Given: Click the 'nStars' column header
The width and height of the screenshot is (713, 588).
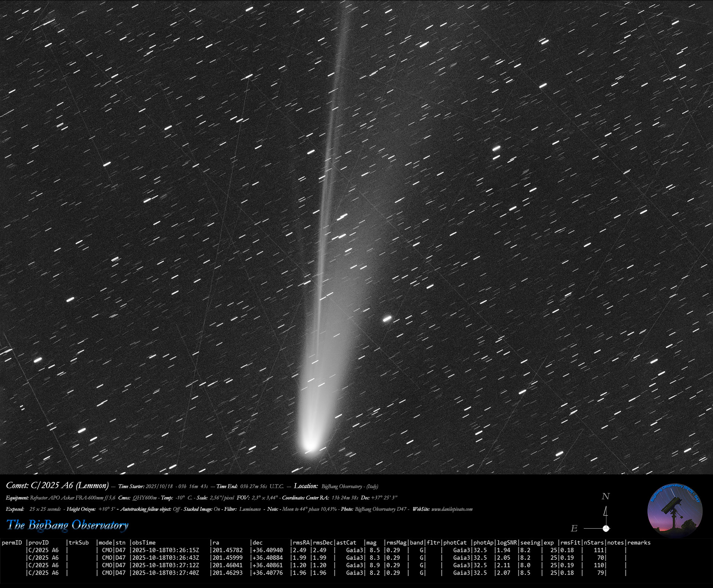Looking at the screenshot, I should (x=594, y=543).
